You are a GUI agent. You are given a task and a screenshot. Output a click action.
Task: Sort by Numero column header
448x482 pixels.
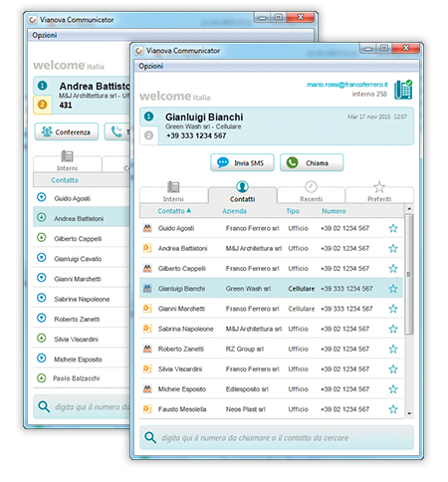pyautogui.click(x=334, y=211)
